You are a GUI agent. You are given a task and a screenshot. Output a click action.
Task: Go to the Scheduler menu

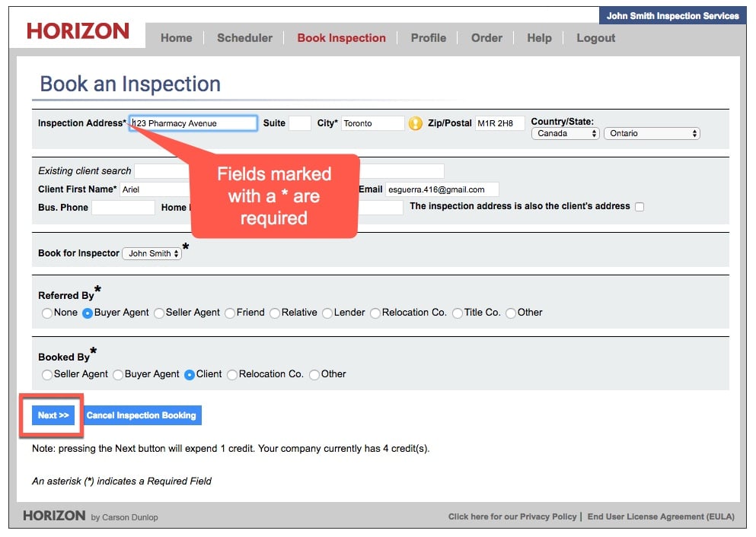(244, 38)
